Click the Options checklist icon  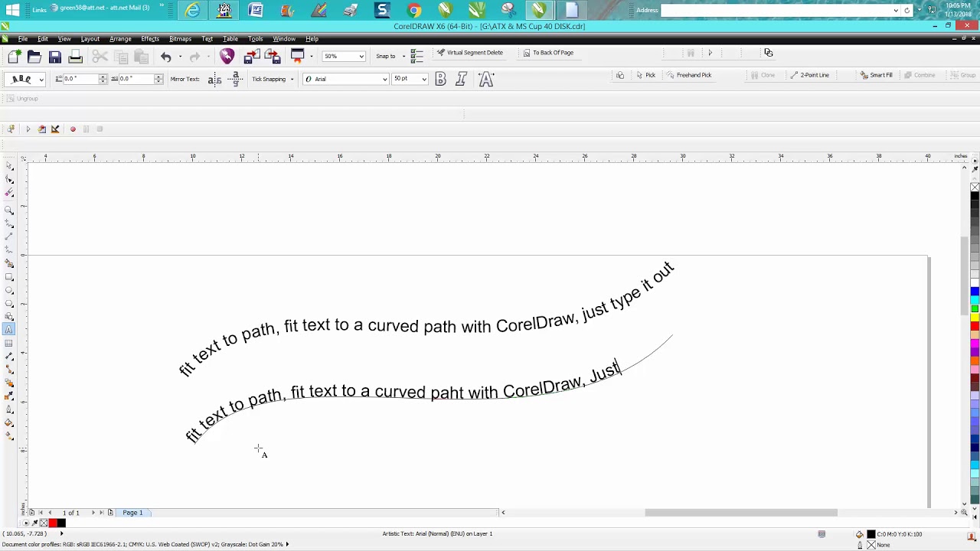coord(416,56)
